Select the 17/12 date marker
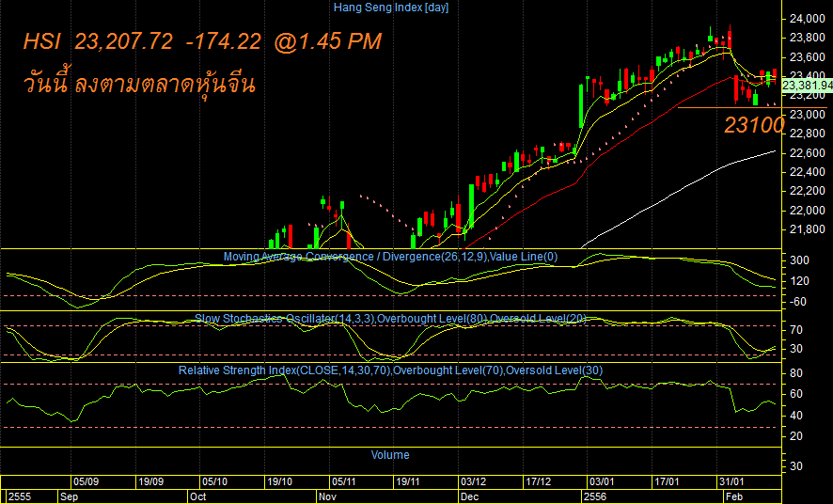 click(x=538, y=482)
